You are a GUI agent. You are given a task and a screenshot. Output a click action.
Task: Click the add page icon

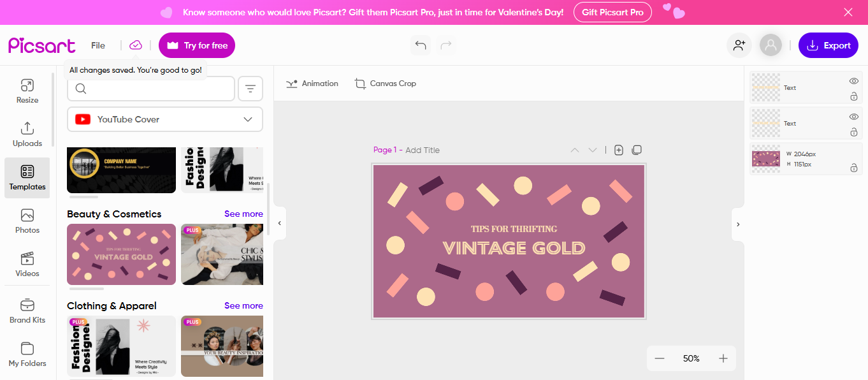pos(619,150)
